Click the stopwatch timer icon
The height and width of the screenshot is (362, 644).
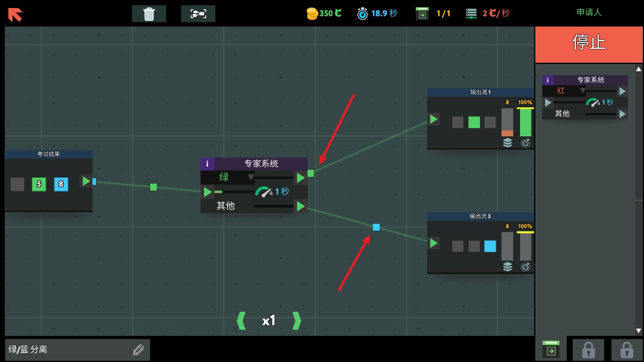[362, 14]
